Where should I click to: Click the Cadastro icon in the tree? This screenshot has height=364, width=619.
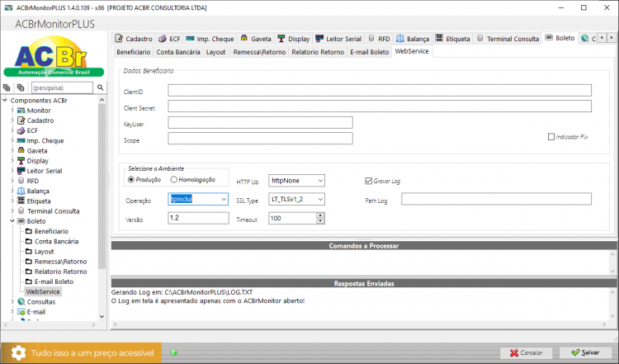(21, 121)
